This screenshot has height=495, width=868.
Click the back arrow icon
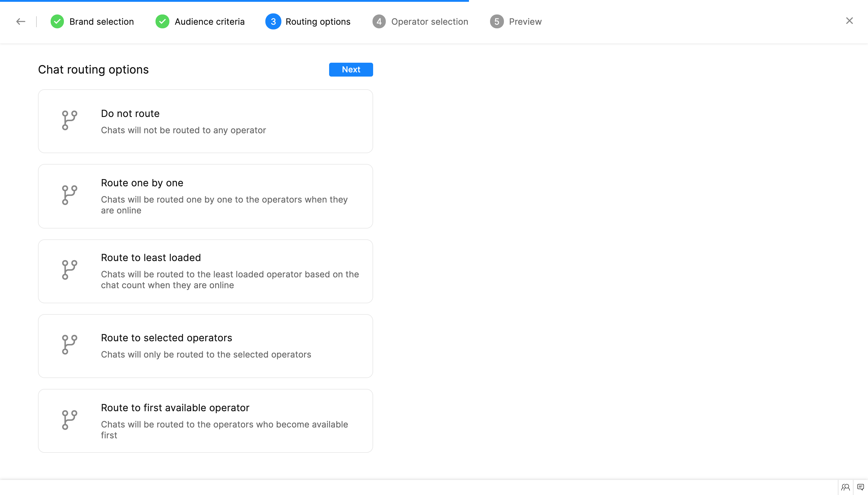pyautogui.click(x=21, y=21)
